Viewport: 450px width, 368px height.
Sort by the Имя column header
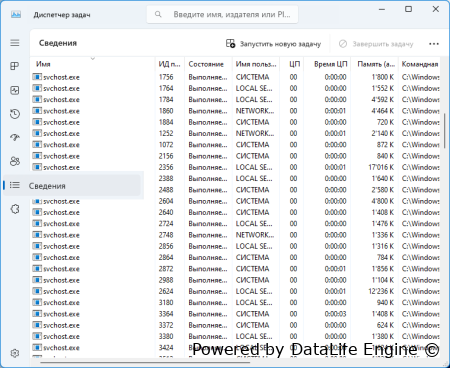(x=93, y=64)
